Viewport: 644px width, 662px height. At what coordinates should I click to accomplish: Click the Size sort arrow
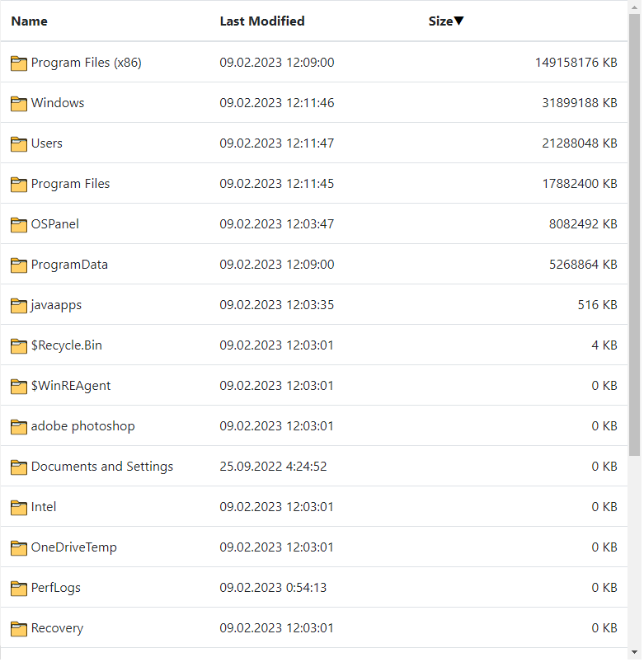point(459,21)
